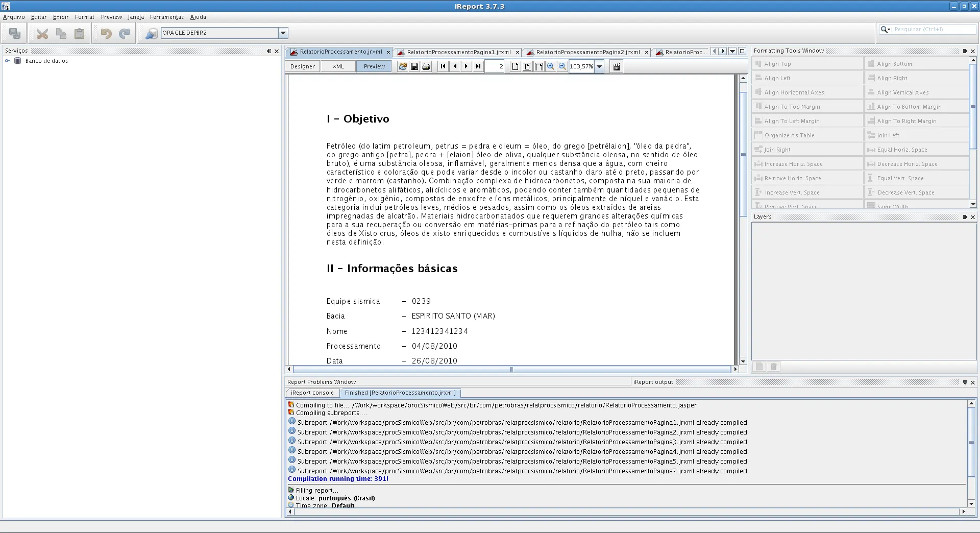Image resolution: width=980 pixels, height=533 pixels.
Task: Click the Organize As Table button
Action: pyautogui.click(x=807, y=135)
